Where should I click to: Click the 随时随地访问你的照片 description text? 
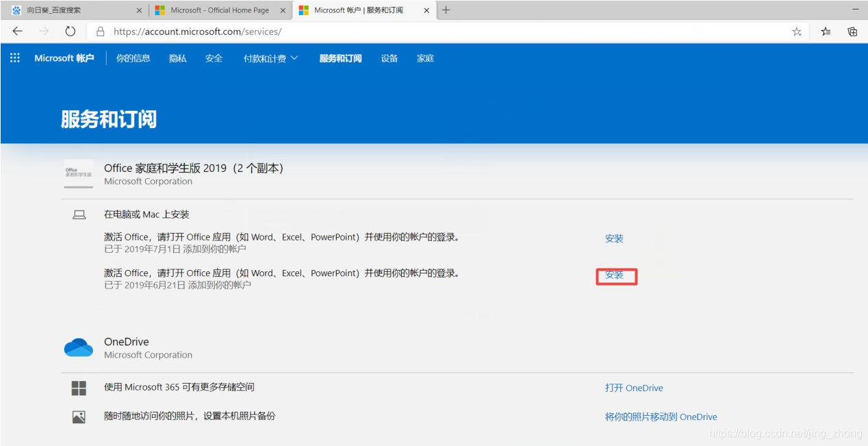[x=190, y=416]
